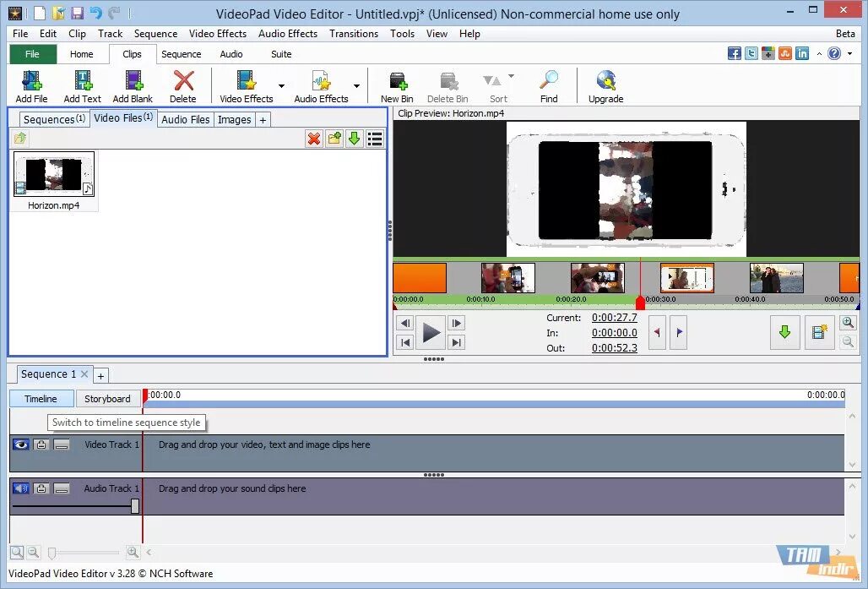Zoom in the clip preview timeline
The height and width of the screenshot is (589, 868).
point(848,323)
